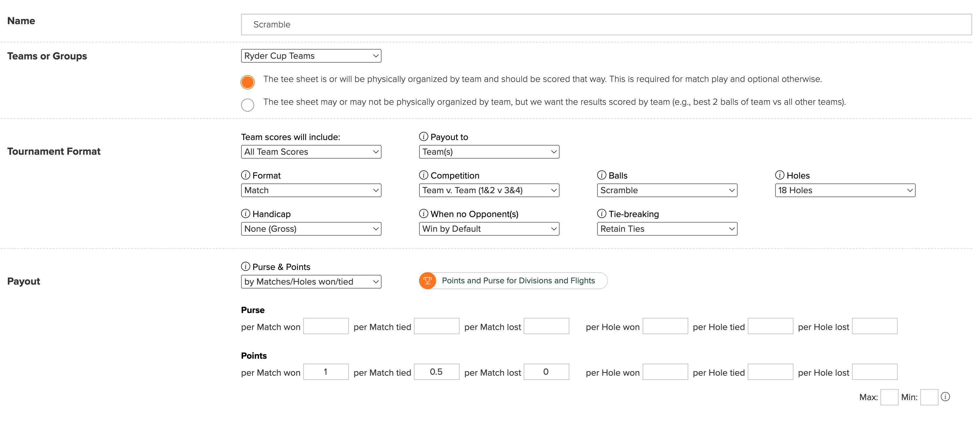Click Points per Hole tied field
This screenshot has width=980, height=423.
770,372
